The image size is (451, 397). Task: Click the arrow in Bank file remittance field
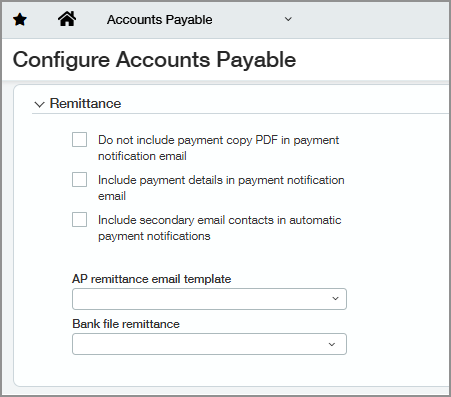tap(332, 344)
